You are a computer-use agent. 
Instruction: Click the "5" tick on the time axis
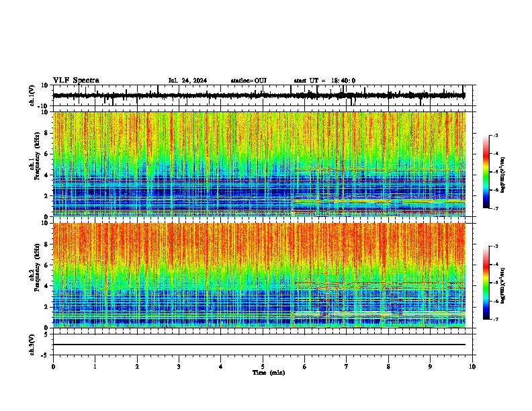coord(263,367)
